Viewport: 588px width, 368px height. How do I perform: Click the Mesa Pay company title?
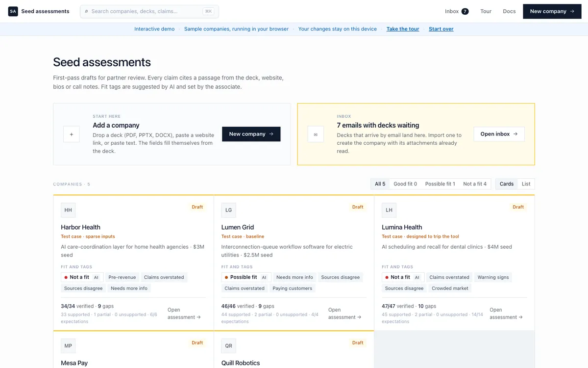point(74,363)
